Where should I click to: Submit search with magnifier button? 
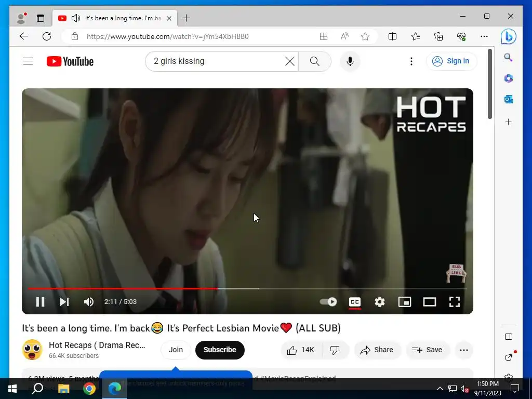[x=314, y=61]
